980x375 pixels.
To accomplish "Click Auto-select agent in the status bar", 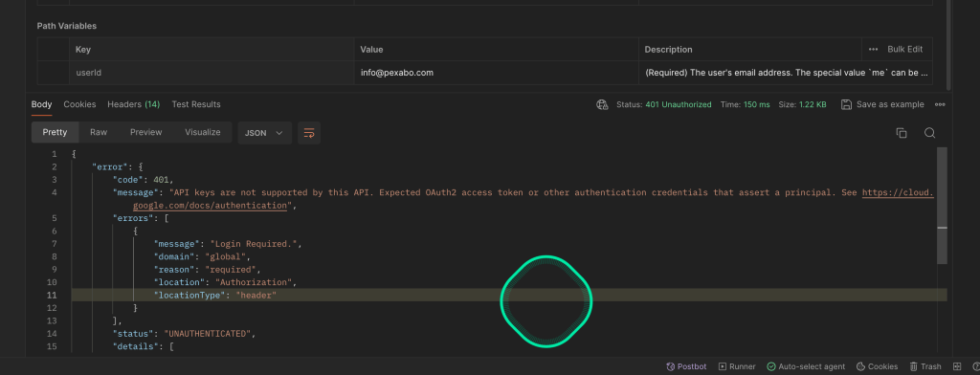I will click(806, 367).
